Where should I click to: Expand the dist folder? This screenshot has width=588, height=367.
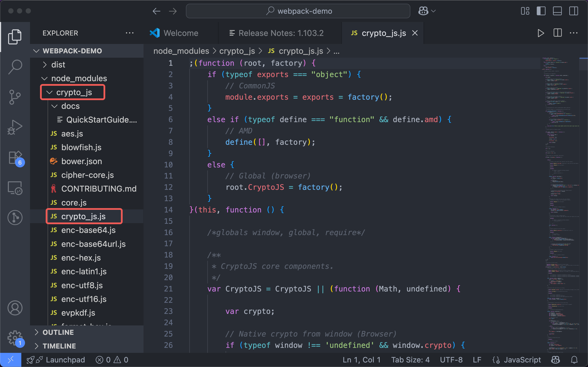pos(58,65)
